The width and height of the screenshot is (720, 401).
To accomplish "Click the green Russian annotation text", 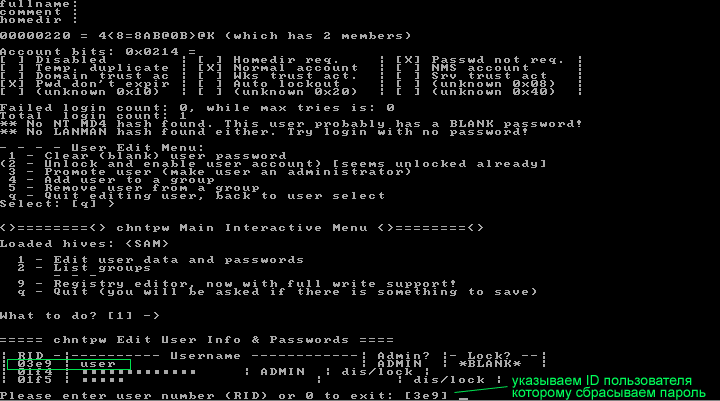I will 608,387.
